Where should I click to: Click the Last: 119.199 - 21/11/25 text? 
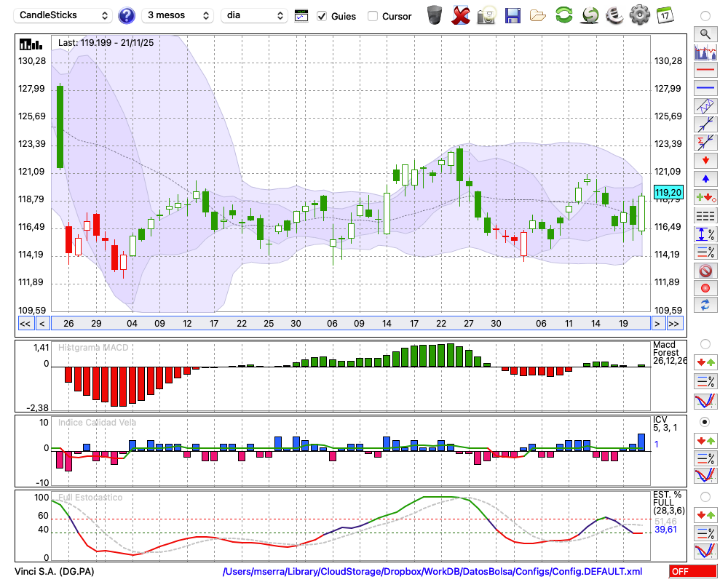(106, 43)
